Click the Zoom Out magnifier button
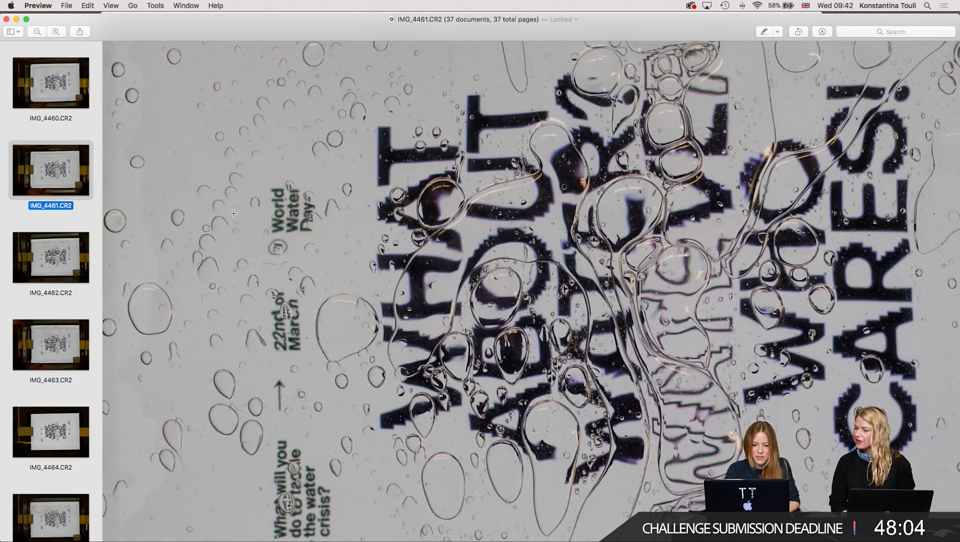Viewport: 960px width, 542px height. (x=37, y=31)
